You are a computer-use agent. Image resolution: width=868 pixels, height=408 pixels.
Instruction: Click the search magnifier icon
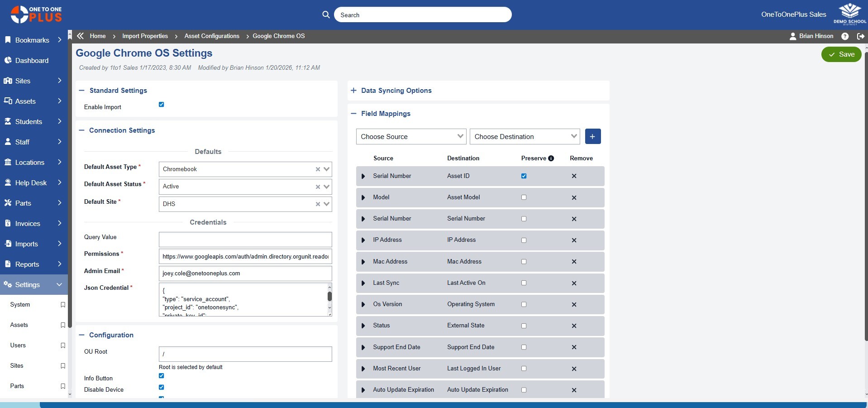(326, 14)
